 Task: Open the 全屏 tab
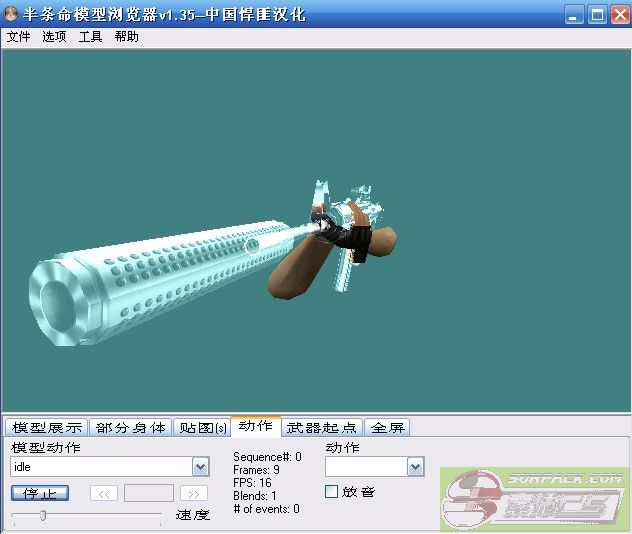387,428
